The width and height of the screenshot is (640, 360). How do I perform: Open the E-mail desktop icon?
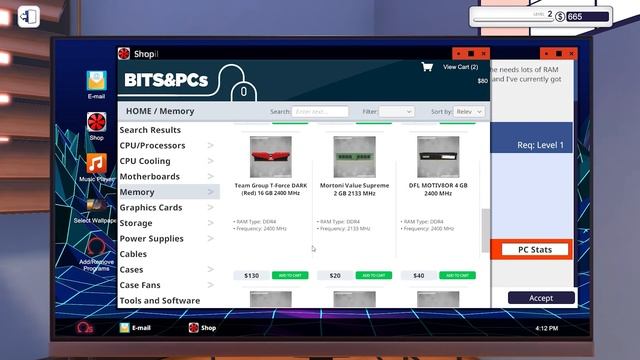pyautogui.click(x=96, y=81)
